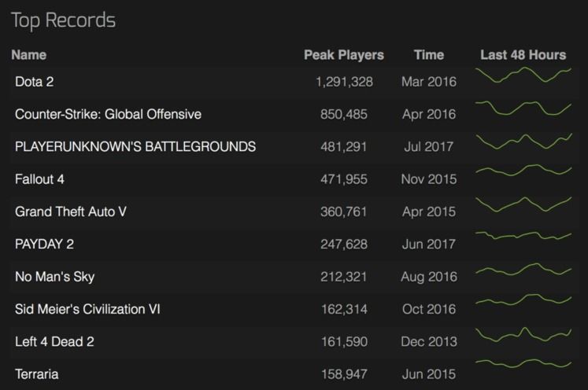Select Sid Meier's Civilization VI
The height and width of the screenshot is (390, 588).
click(x=87, y=310)
